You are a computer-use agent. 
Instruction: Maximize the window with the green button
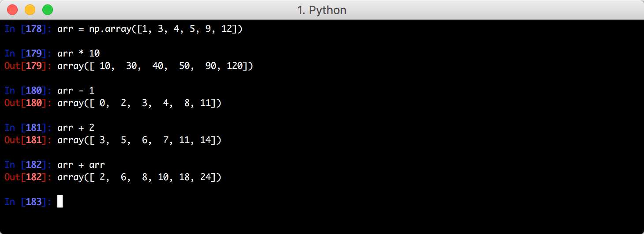tap(48, 9)
